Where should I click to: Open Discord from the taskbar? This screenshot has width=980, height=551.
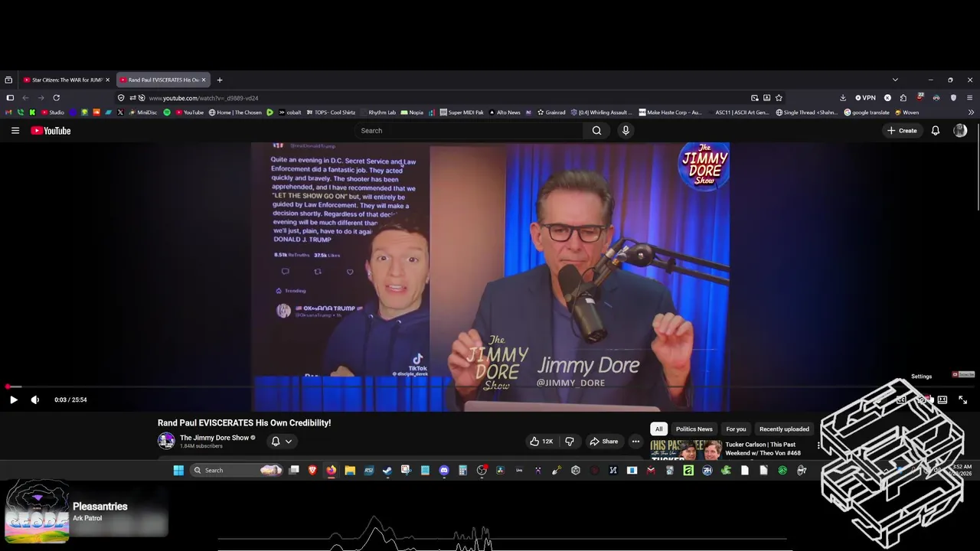pyautogui.click(x=444, y=471)
